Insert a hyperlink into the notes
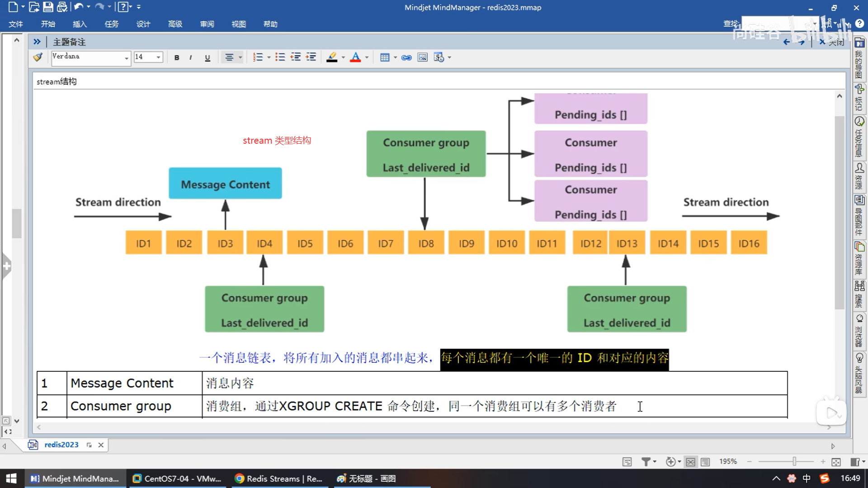 [x=406, y=57]
